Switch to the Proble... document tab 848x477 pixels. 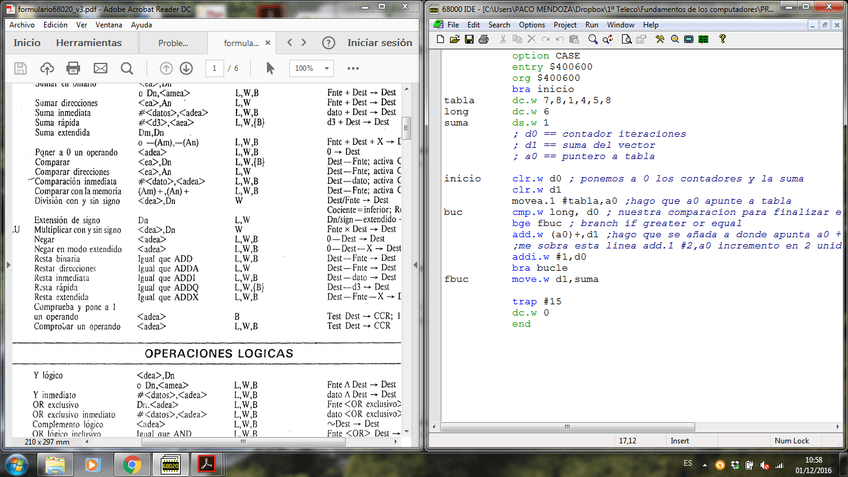pyautogui.click(x=173, y=43)
